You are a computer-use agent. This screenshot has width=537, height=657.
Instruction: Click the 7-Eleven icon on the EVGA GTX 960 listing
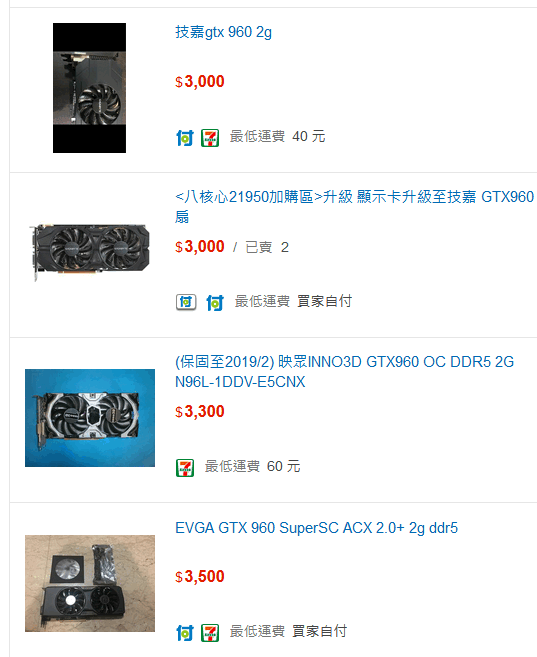pos(210,633)
